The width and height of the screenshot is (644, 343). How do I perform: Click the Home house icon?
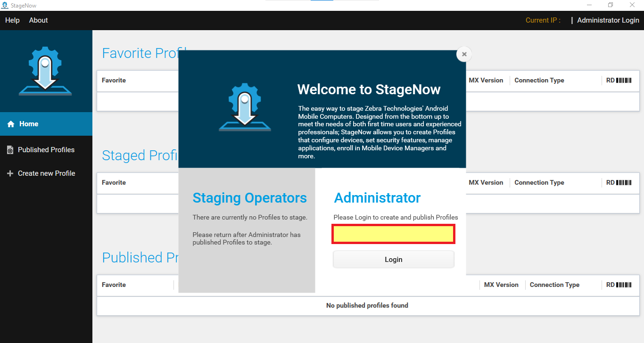click(11, 124)
